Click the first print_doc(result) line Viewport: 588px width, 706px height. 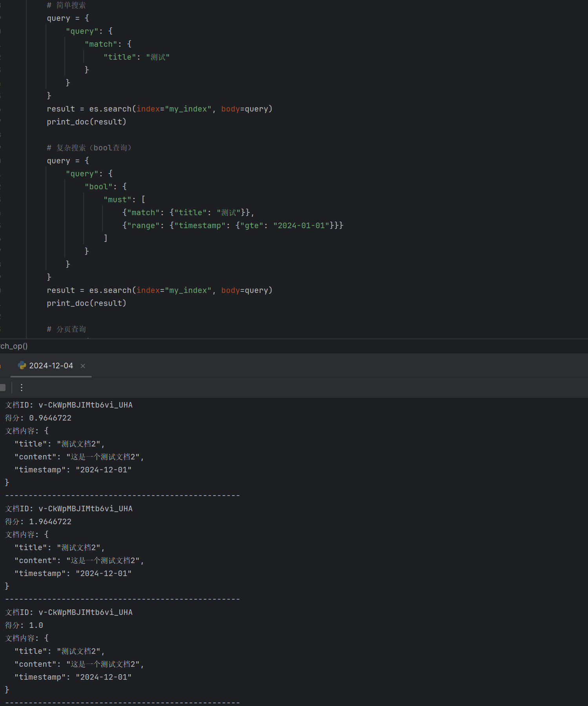86,122
